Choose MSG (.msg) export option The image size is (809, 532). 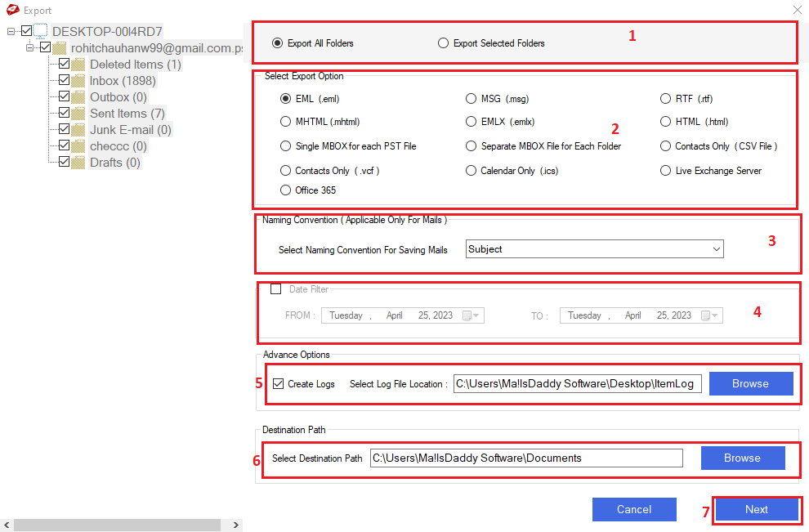(x=471, y=99)
